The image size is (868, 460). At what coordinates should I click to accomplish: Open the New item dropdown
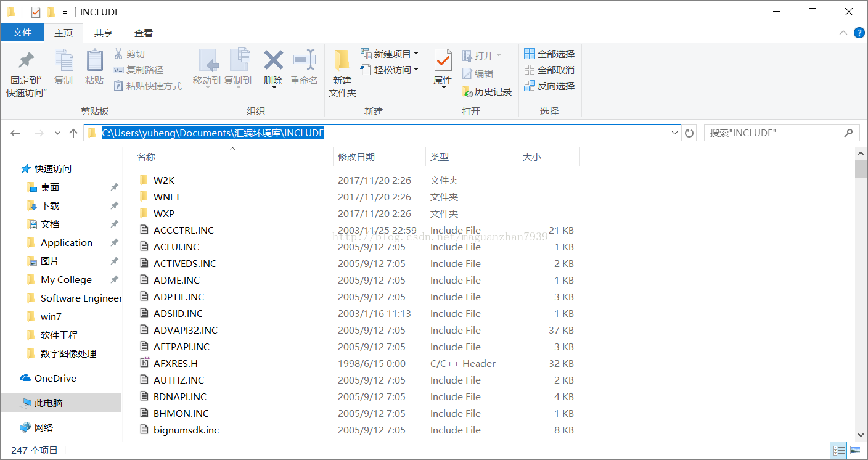[x=390, y=54]
